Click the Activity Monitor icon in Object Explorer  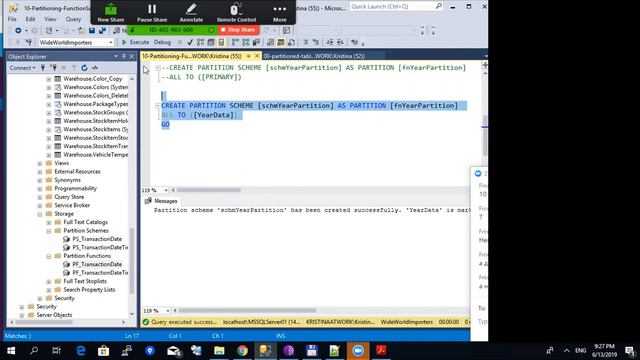[x=95, y=68]
